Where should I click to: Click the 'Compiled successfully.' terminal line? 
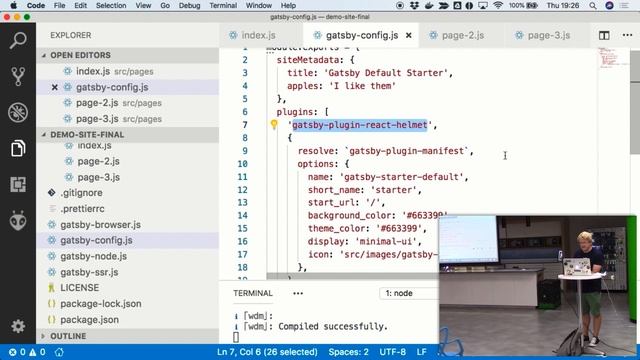pos(333,327)
